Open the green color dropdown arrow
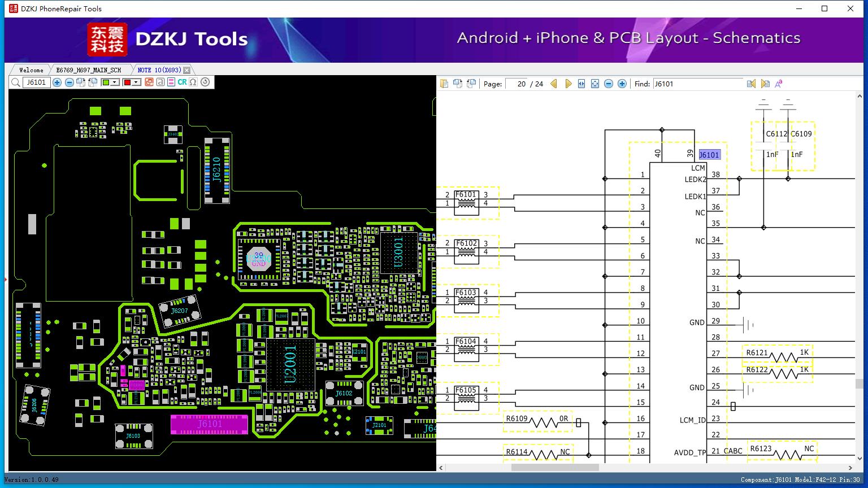 pyautogui.click(x=115, y=82)
